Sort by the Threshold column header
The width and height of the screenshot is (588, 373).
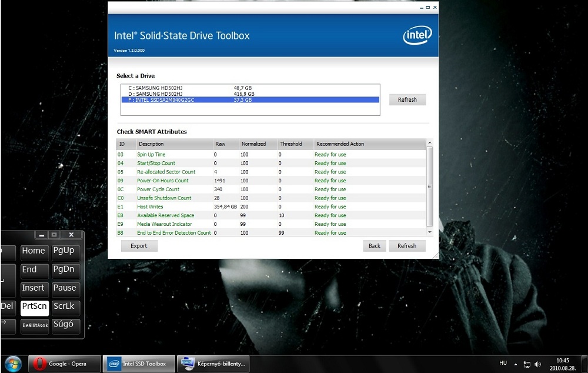295,144
